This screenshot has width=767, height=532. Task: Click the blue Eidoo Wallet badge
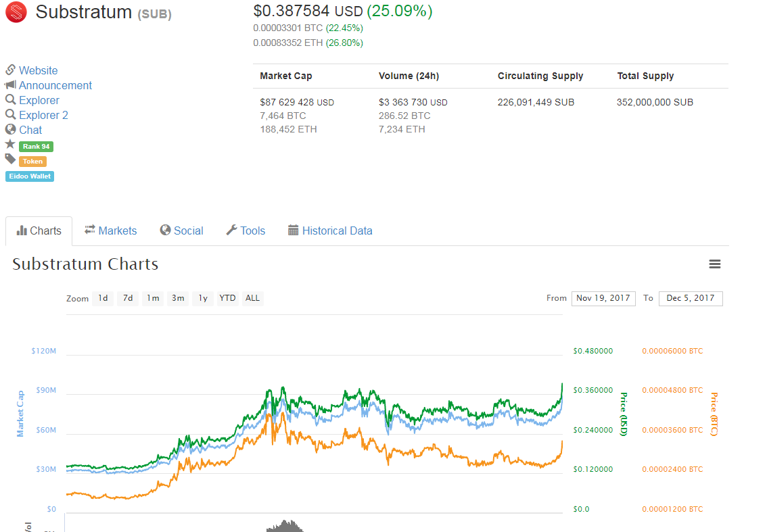30,176
